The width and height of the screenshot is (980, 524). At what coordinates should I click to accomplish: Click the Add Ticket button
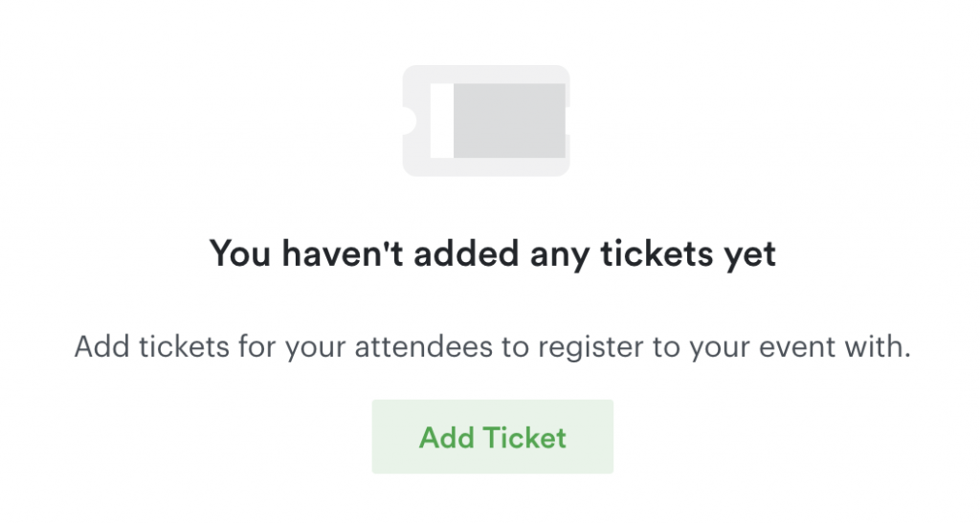coord(492,437)
